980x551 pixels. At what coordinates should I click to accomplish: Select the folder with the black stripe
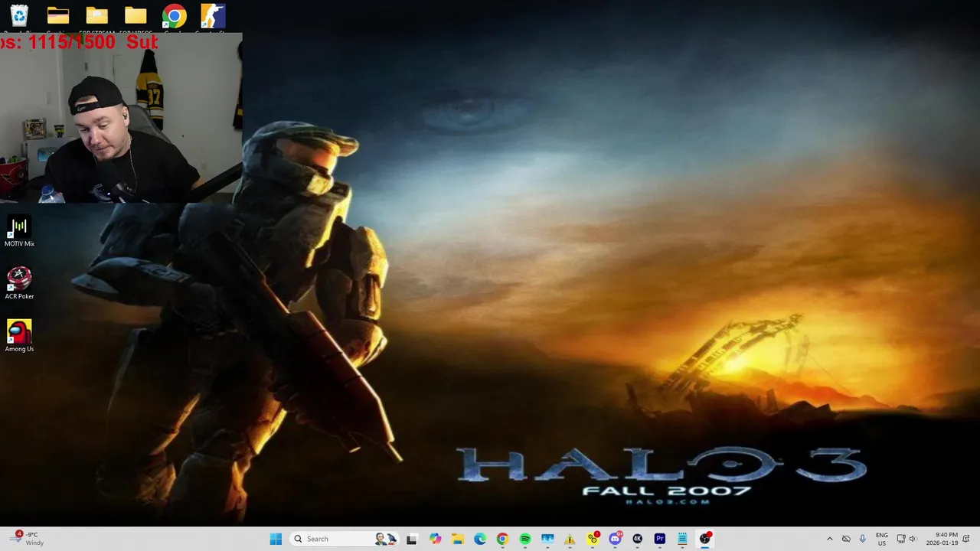click(x=58, y=16)
